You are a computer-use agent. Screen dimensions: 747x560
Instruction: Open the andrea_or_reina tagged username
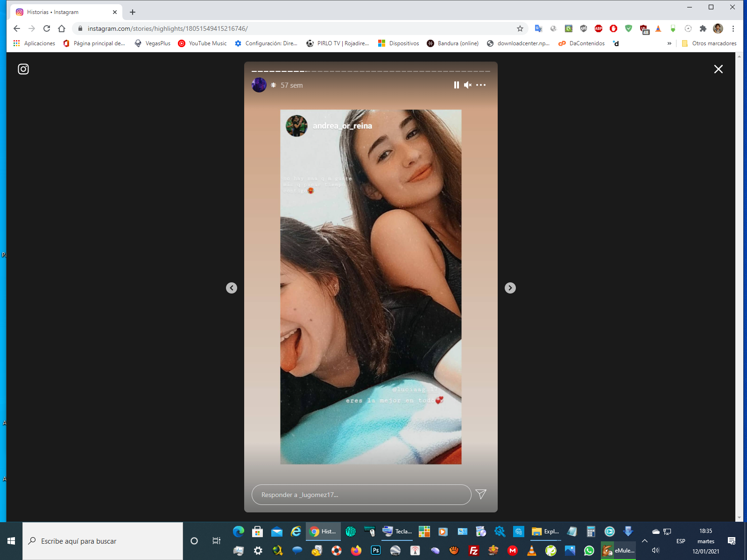coord(342,126)
